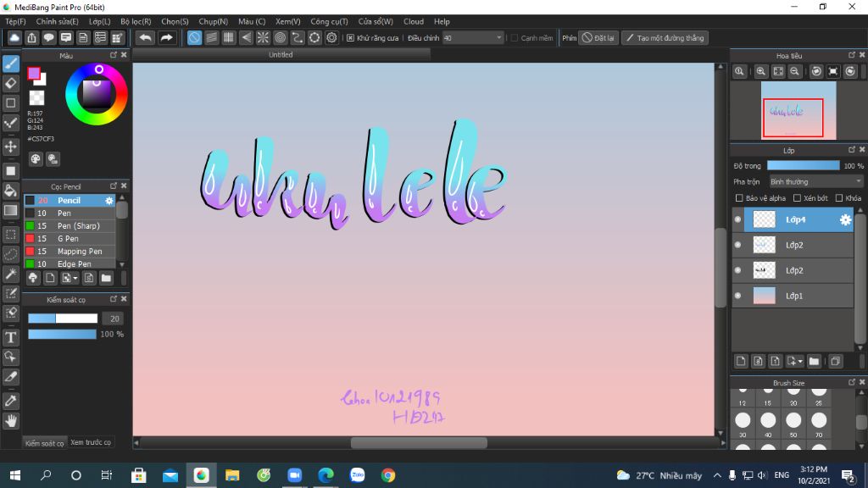Viewport: 868px width, 488px height.
Task: Open snap settings gear icon
Action: 331,37
